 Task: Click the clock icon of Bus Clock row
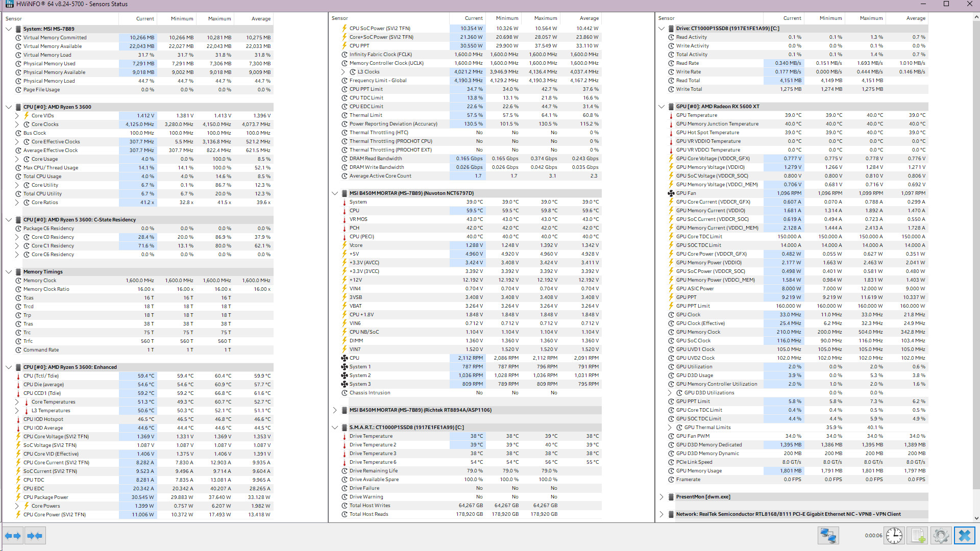click(x=18, y=133)
